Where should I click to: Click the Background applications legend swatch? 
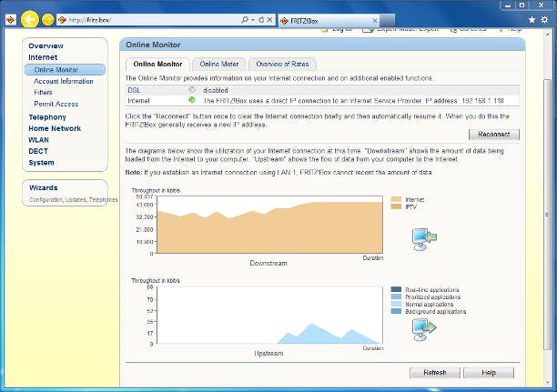tap(396, 311)
